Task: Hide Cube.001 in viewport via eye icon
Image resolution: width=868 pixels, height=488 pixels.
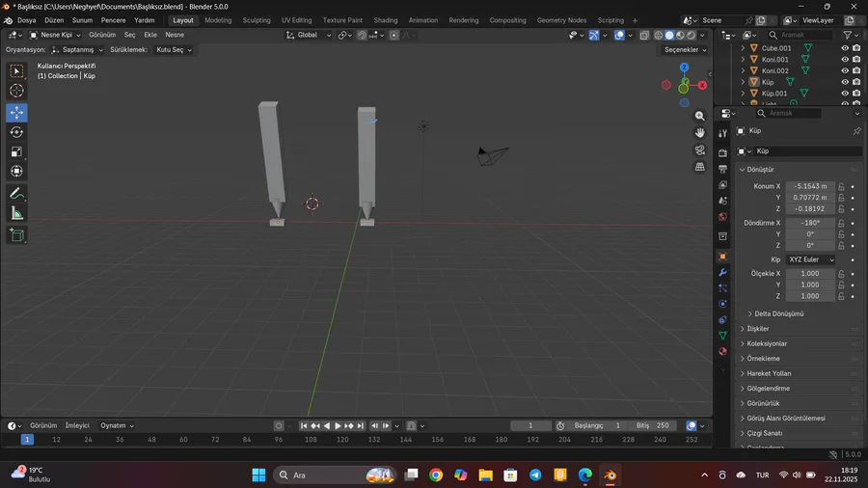Action: [845, 48]
